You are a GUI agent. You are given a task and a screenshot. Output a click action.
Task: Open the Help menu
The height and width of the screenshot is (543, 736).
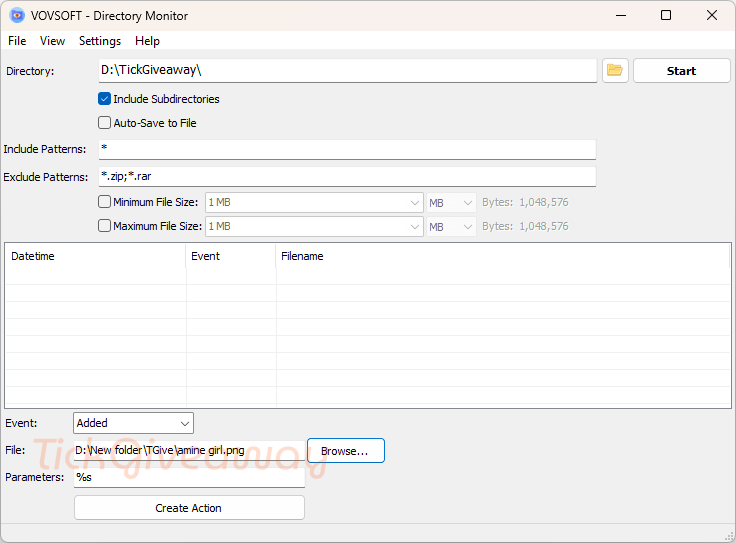point(147,41)
